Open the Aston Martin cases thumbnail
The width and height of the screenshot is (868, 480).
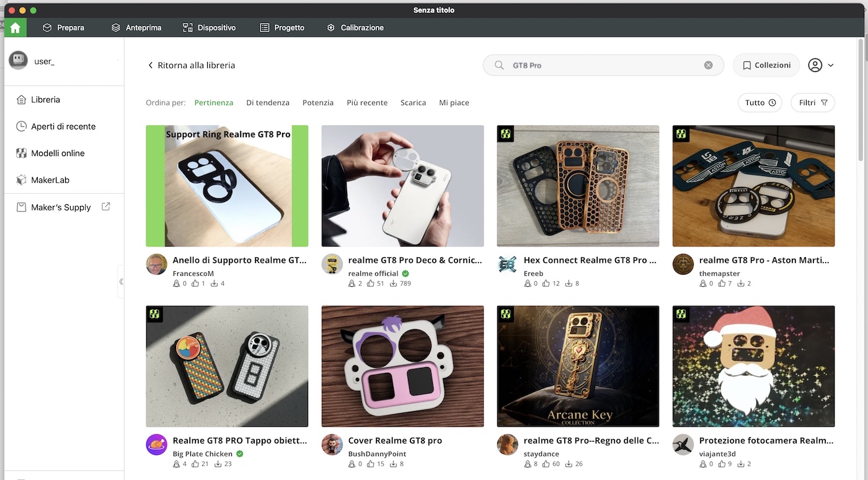pyautogui.click(x=753, y=186)
